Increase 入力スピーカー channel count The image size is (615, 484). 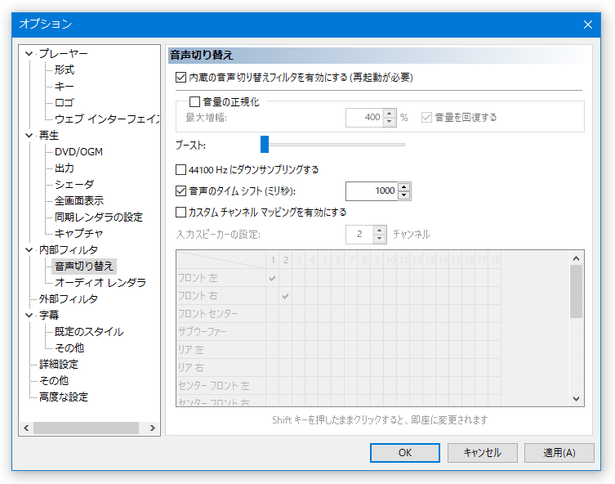[379, 230]
